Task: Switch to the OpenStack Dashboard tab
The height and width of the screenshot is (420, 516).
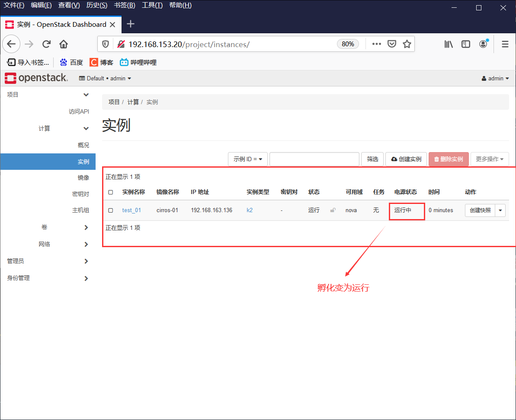Action: point(61,24)
